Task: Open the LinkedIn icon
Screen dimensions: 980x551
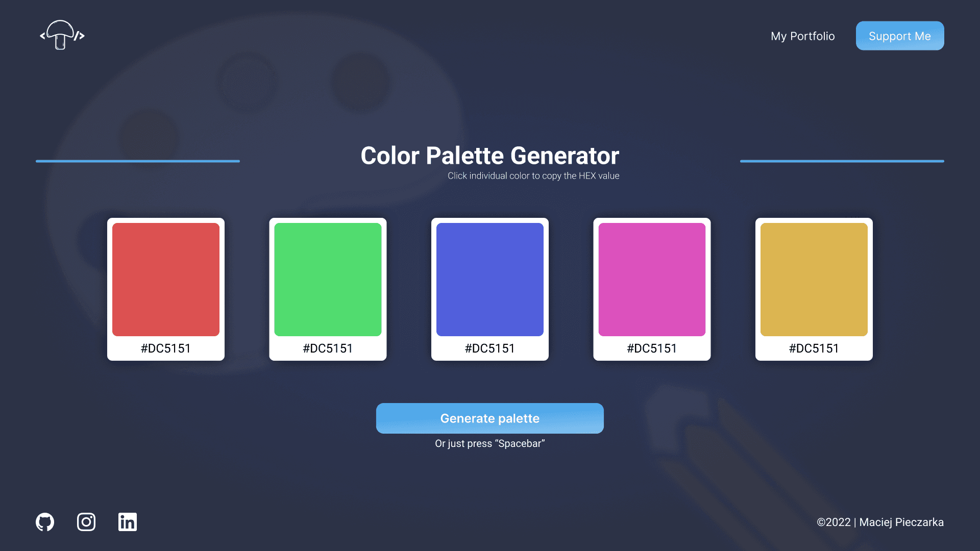Action: 127,521
